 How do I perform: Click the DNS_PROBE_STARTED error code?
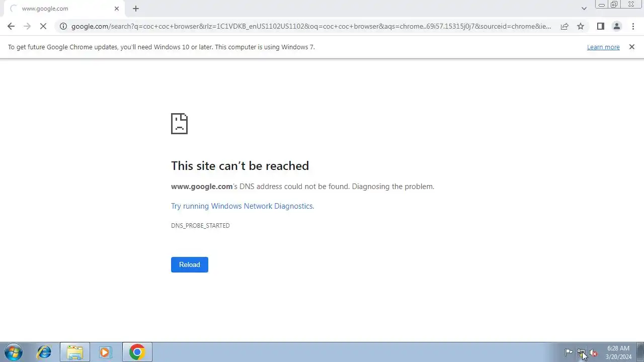(x=200, y=226)
